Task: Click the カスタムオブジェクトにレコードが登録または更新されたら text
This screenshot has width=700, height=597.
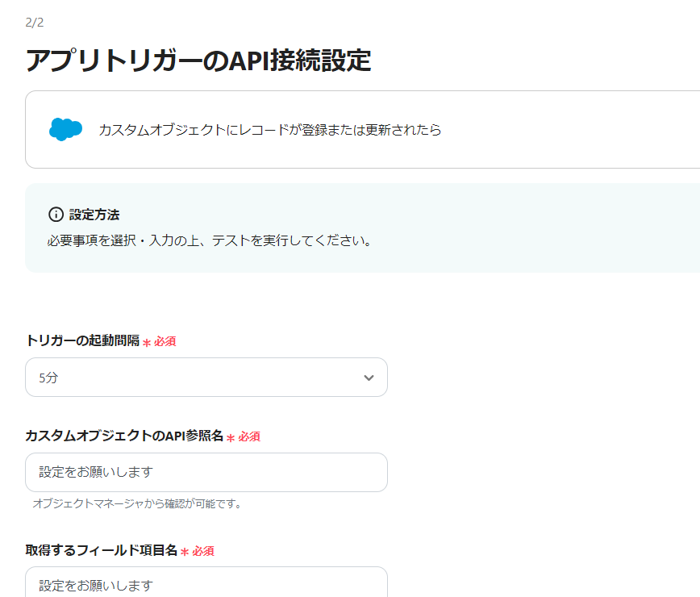Action: coord(269,130)
